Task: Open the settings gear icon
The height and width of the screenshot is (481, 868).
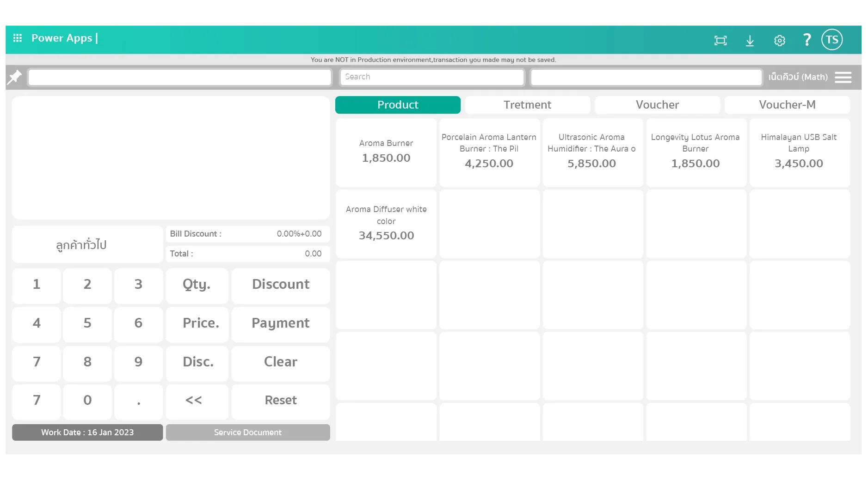Action: point(780,41)
